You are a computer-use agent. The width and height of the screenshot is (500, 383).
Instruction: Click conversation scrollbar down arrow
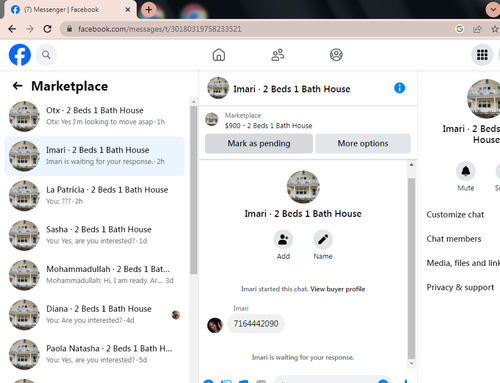(x=411, y=363)
